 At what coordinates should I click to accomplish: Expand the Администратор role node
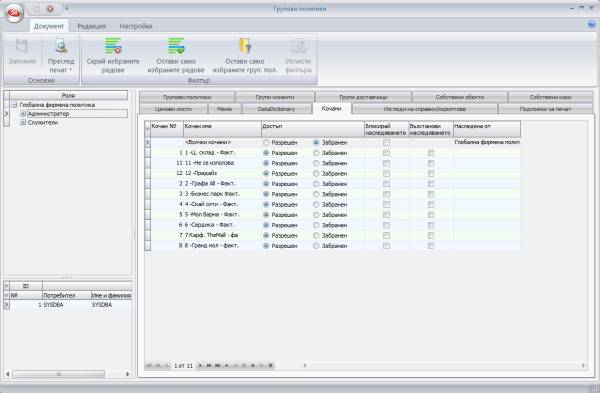pos(23,114)
